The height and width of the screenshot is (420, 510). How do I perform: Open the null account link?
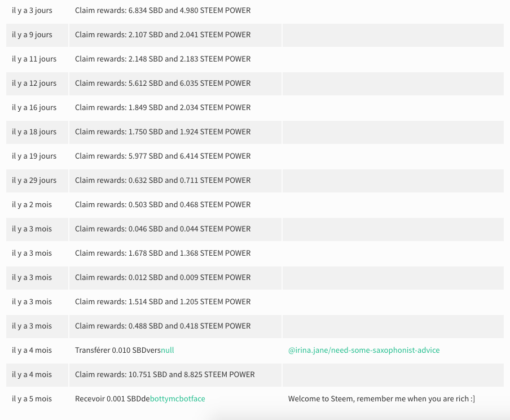pyautogui.click(x=168, y=351)
